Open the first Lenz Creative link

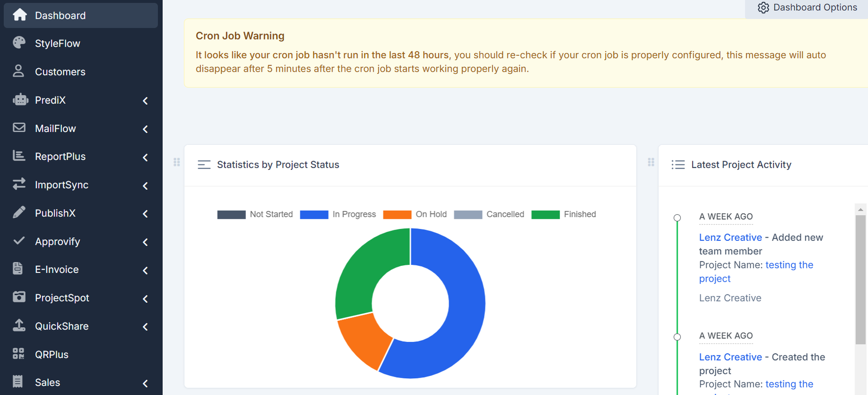click(x=730, y=238)
